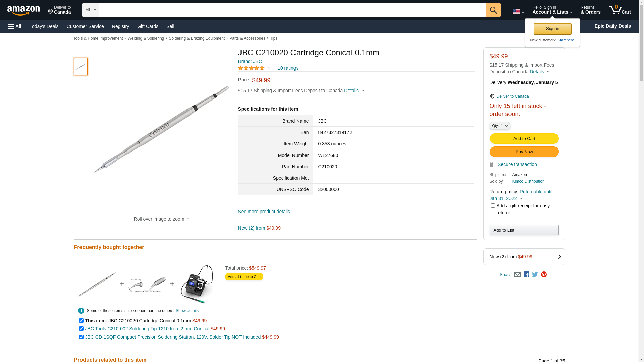Image resolution: width=644 pixels, height=362 pixels.
Task: Share product on Pinterest
Action: click(x=544, y=275)
